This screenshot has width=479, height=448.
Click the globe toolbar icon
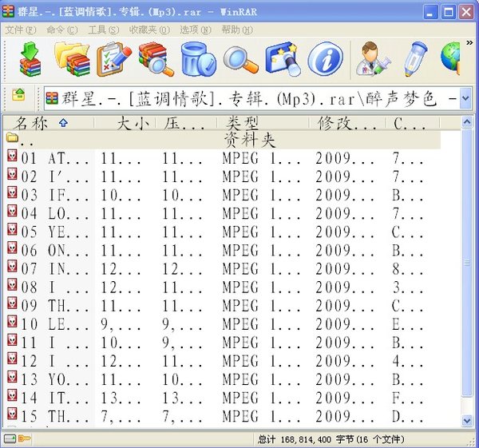(x=450, y=59)
